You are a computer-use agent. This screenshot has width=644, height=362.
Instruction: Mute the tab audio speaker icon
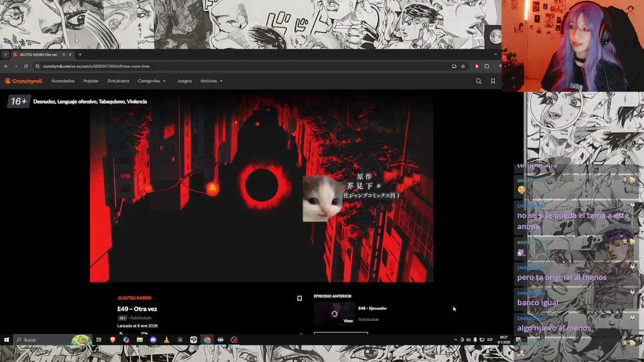coord(63,54)
